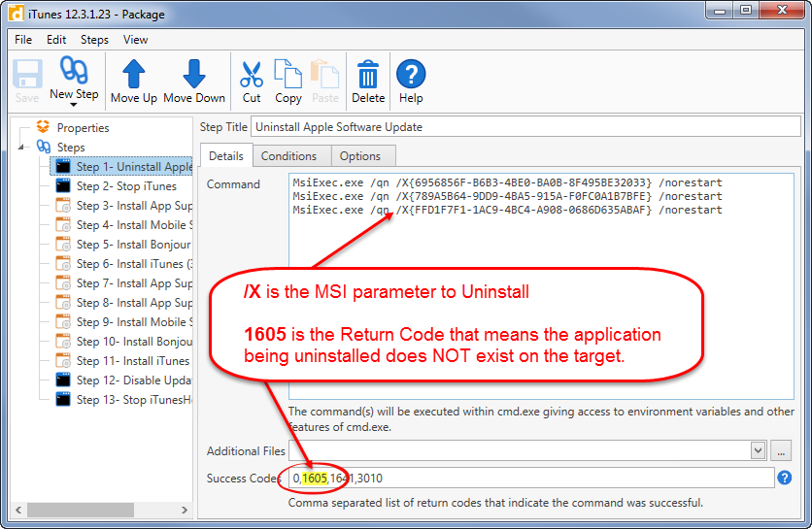The image size is (812, 529).
Task: Click the Delete trash can icon
Action: tap(368, 74)
